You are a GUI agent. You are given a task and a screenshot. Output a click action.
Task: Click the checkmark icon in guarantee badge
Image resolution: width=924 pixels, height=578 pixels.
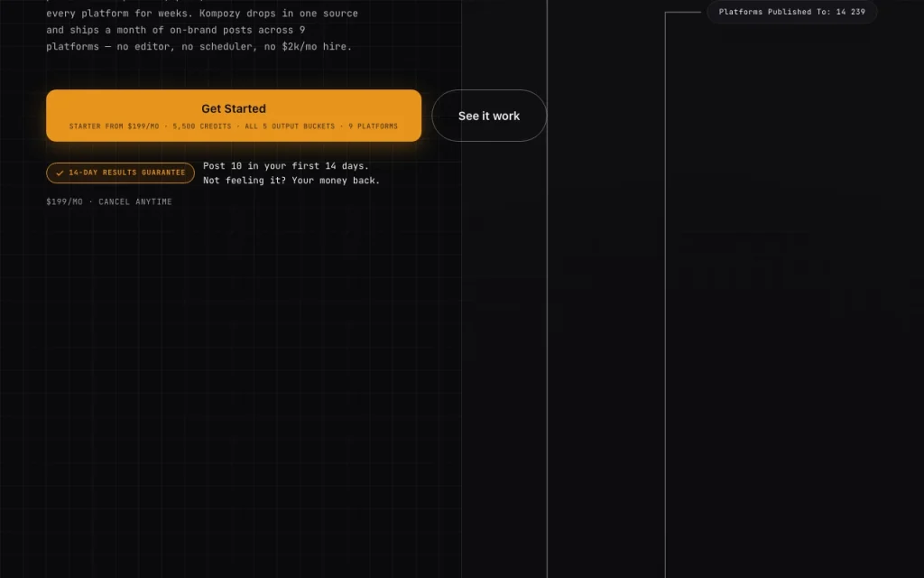(60, 172)
